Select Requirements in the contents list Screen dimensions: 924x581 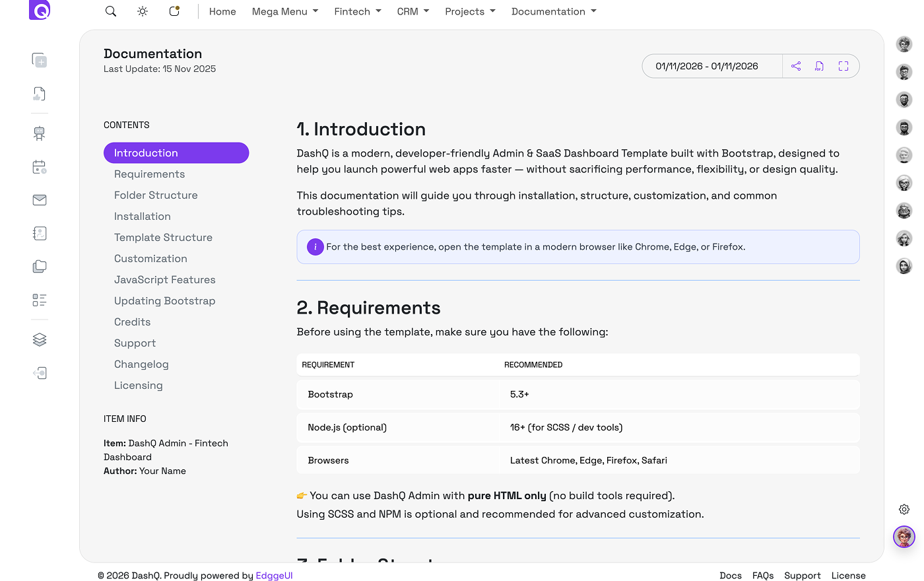(x=149, y=174)
